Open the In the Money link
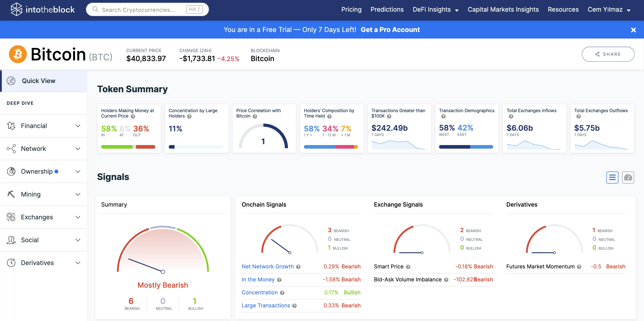Screen dimensions: 644x321 (258, 280)
